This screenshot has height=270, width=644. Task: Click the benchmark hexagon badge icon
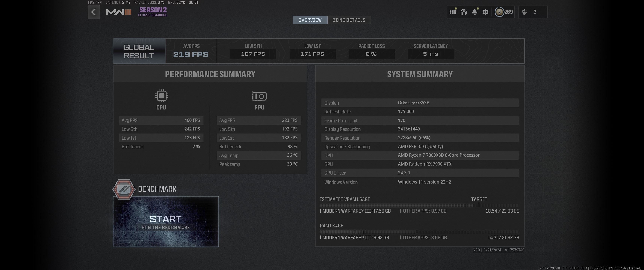(124, 189)
